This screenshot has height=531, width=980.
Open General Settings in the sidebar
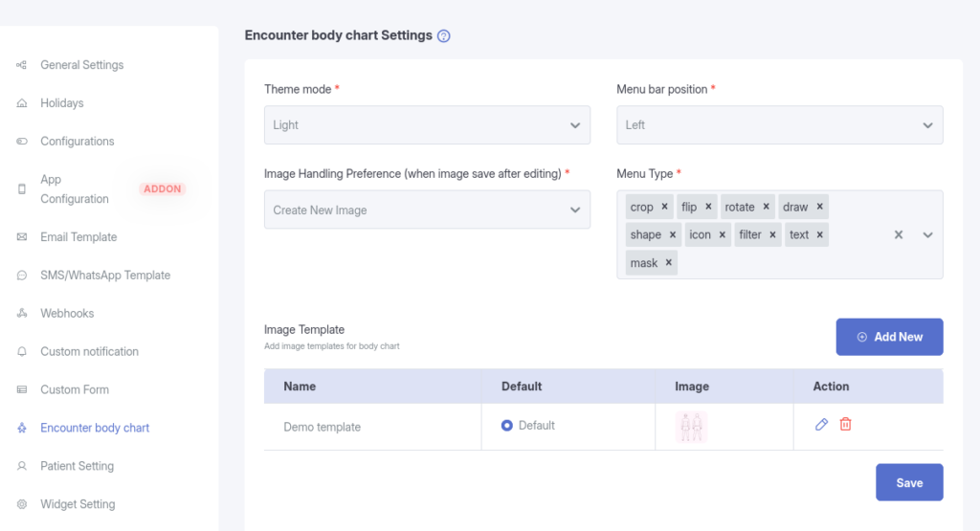tap(81, 65)
